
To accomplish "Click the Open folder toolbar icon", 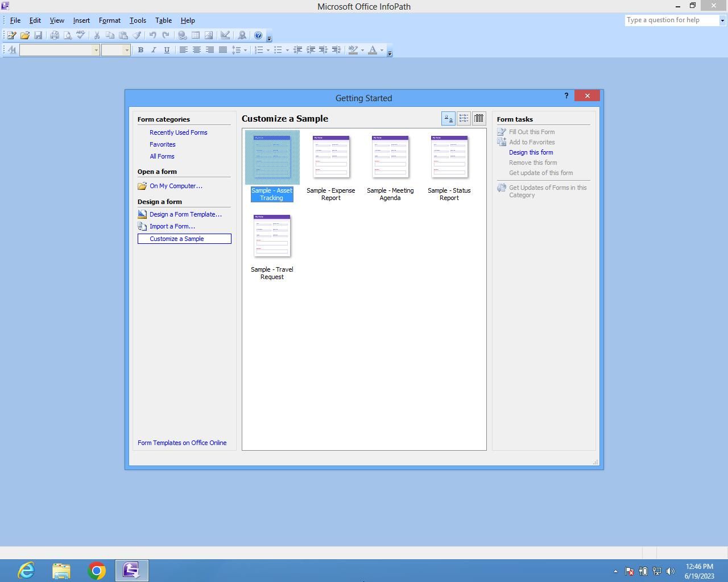I will tap(25, 35).
